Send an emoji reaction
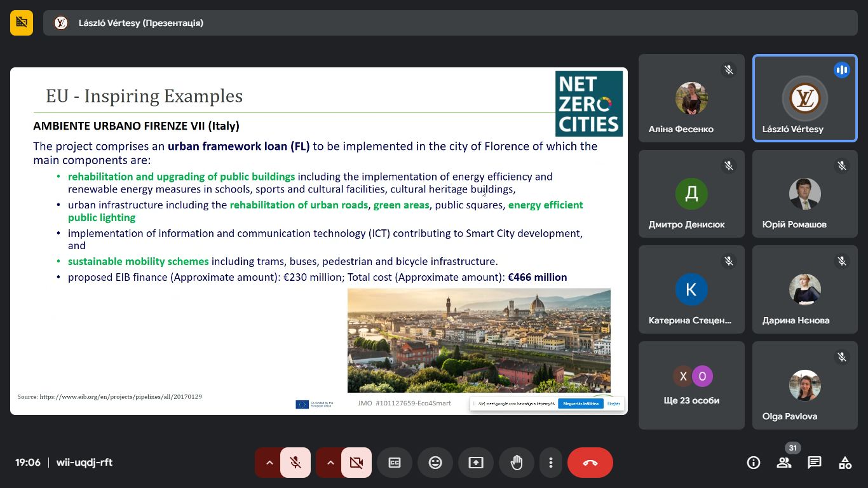The width and height of the screenshot is (868, 488). [435, 463]
